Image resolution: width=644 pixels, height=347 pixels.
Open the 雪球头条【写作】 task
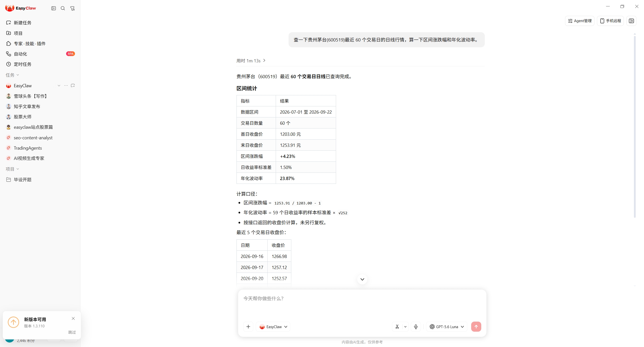click(x=40, y=96)
